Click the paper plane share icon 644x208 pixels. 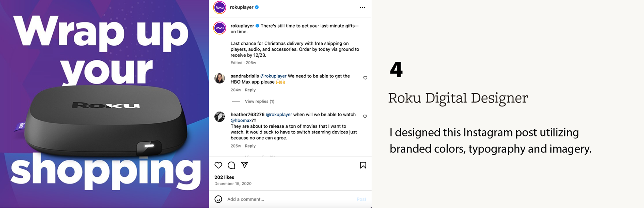tap(245, 165)
